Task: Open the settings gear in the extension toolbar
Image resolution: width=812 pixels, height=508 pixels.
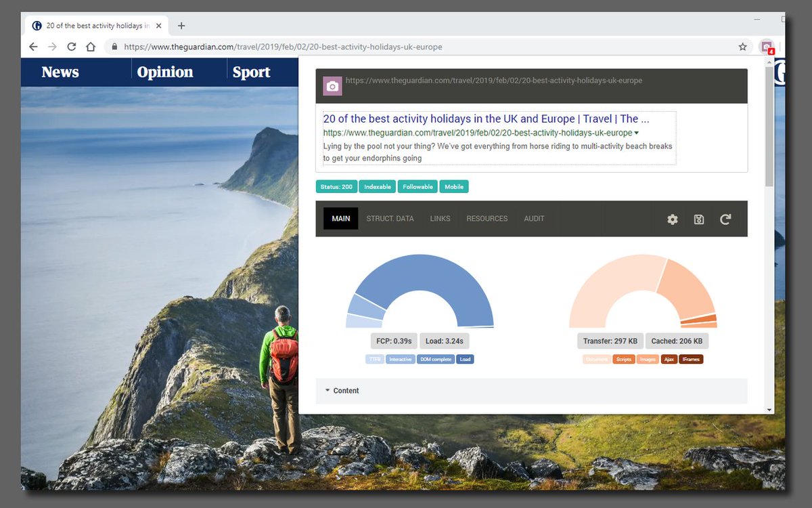Action: (x=672, y=219)
